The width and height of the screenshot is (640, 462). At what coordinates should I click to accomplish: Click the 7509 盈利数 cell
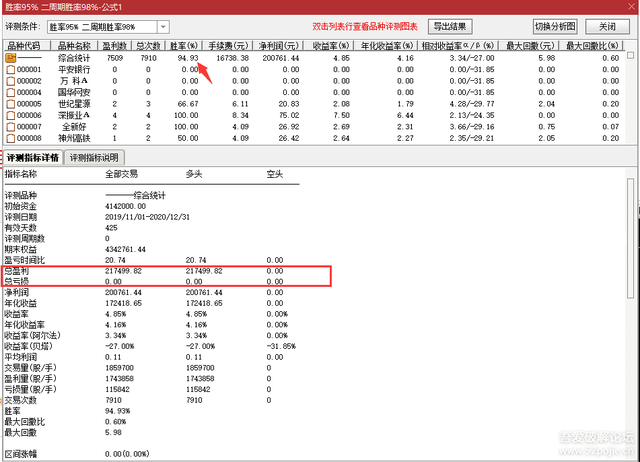click(115, 58)
